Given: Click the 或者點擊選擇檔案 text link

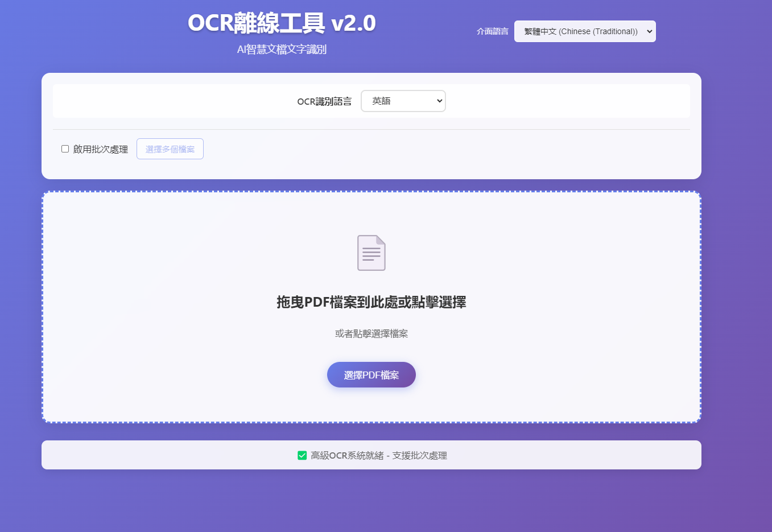Looking at the screenshot, I should [x=371, y=333].
